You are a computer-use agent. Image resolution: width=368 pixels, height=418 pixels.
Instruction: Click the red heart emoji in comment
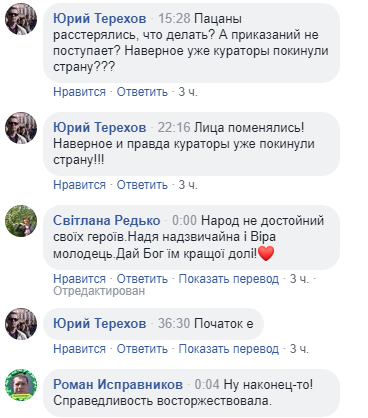tap(266, 254)
